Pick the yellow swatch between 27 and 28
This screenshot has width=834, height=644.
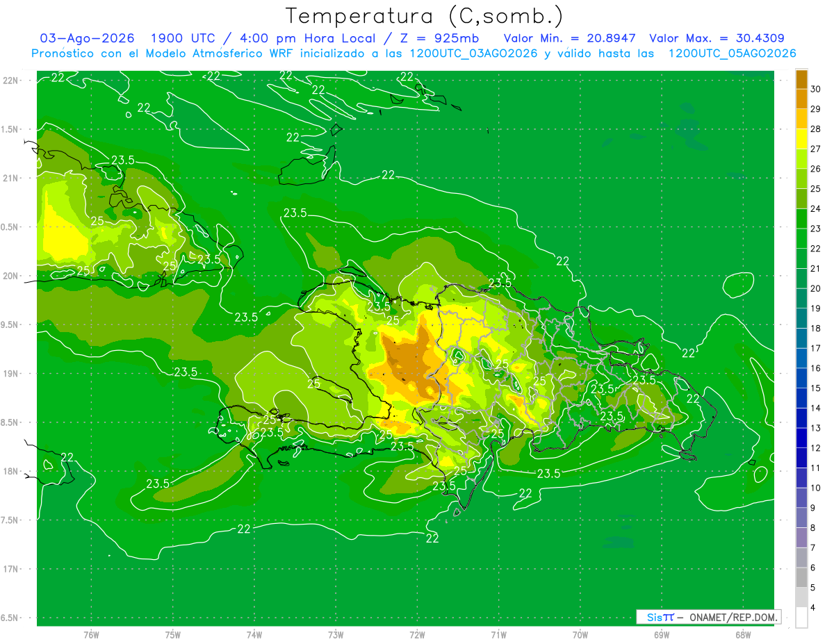coord(801,138)
